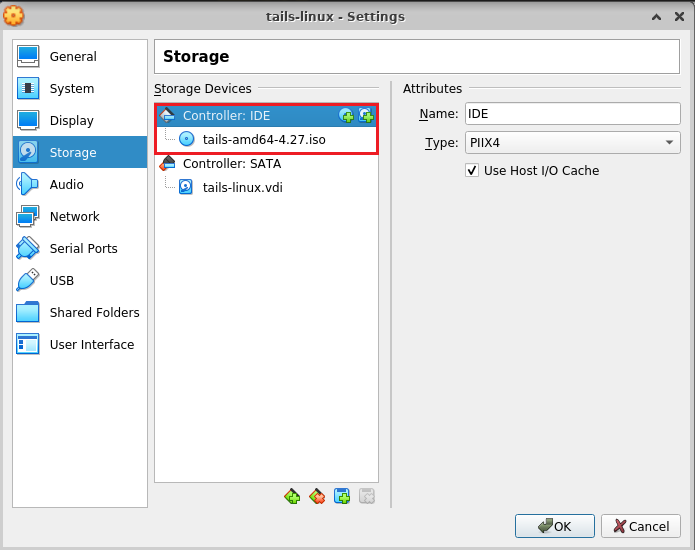The image size is (695, 550).
Task: Select tails-linux.vdi hard disk
Action: [x=267, y=187]
